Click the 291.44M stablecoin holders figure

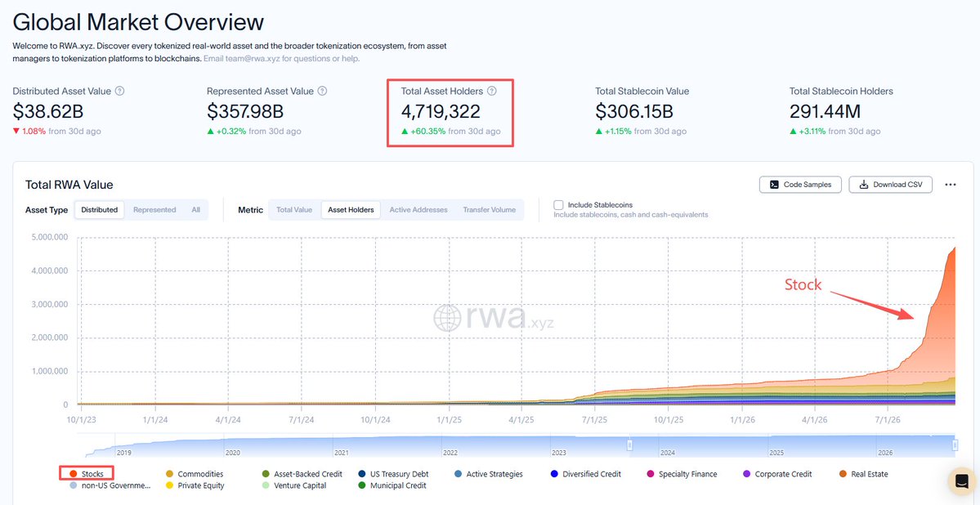pyautogui.click(x=825, y=111)
